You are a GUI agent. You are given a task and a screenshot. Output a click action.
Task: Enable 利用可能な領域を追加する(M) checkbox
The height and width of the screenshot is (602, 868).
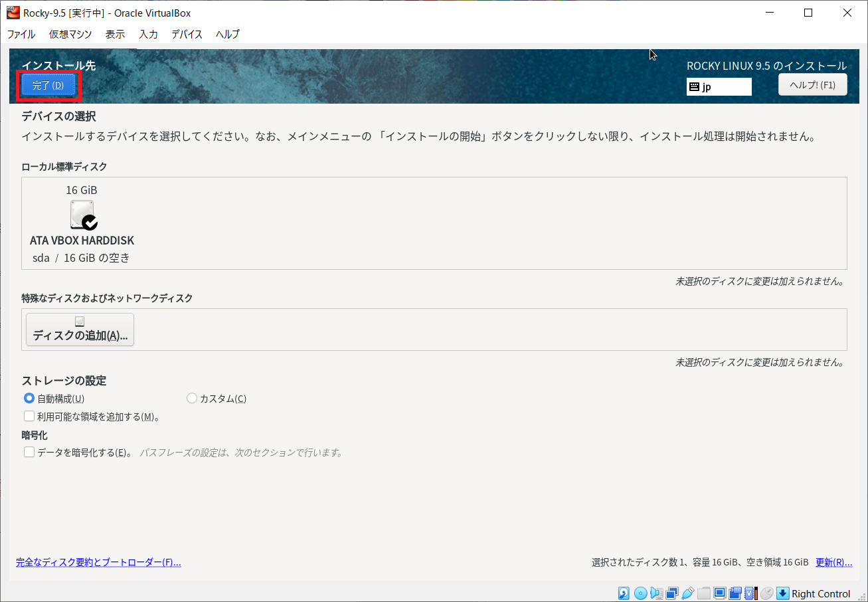coord(29,417)
